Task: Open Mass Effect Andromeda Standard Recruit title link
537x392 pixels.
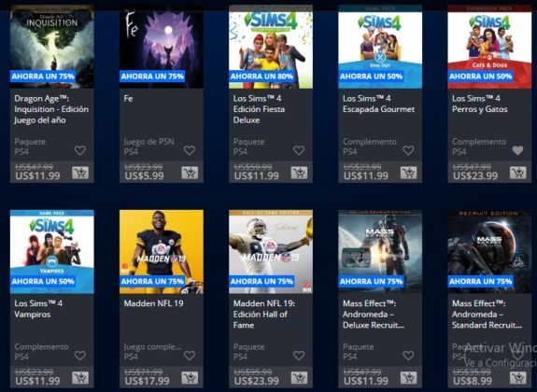Action: tap(487, 315)
